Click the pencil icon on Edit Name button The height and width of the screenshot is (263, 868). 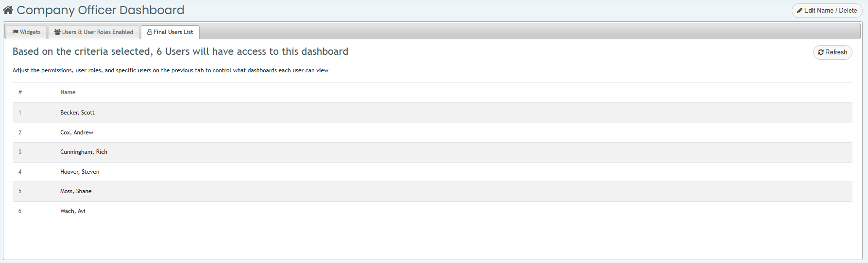(800, 11)
